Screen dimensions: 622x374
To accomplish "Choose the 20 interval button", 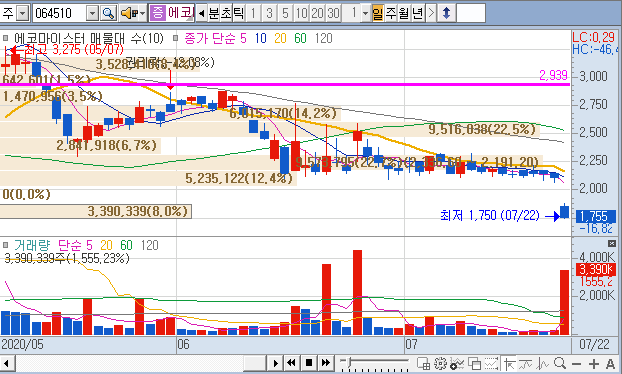I will click(317, 13).
